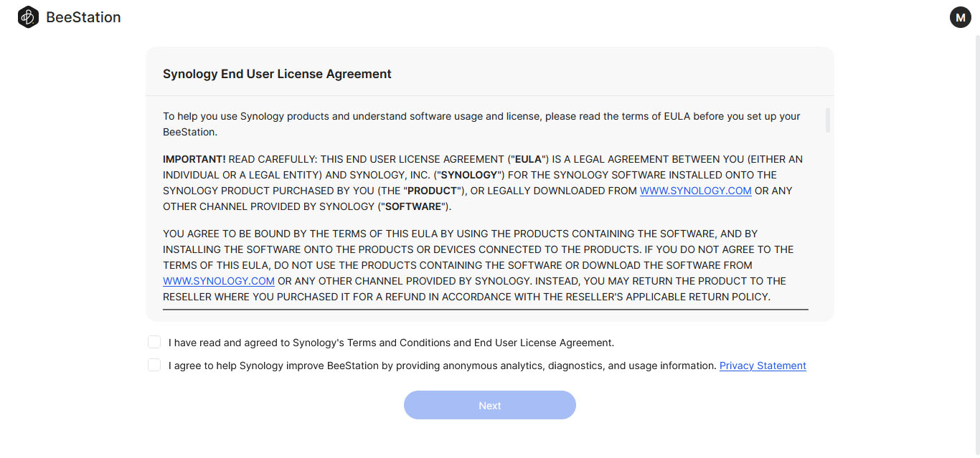Click the "I have read and agreed" label
Viewport: 980px width, 458px height.
click(x=391, y=343)
